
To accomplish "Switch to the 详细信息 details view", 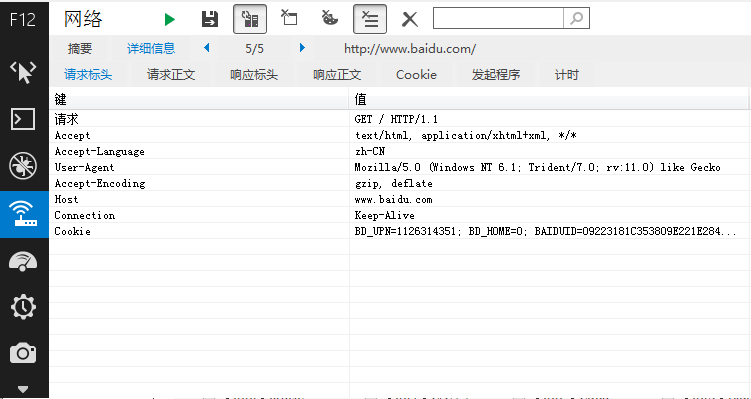I will point(151,48).
